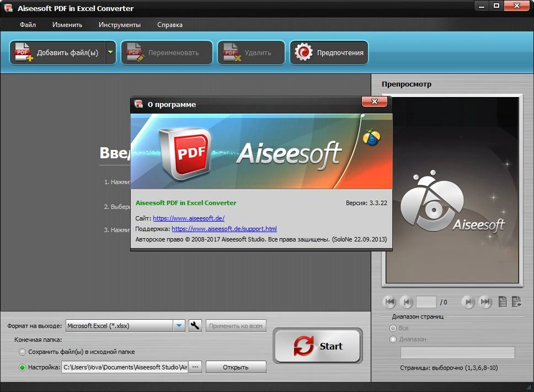Click the Препросмотр panel heading
Image resolution: width=534 pixels, height=392 pixels.
click(406, 84)
